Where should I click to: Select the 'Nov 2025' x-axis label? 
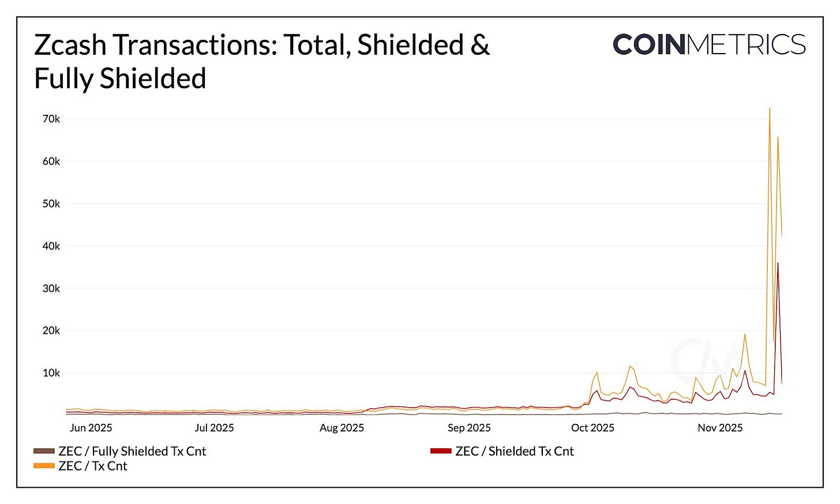(x=720, y=428)
